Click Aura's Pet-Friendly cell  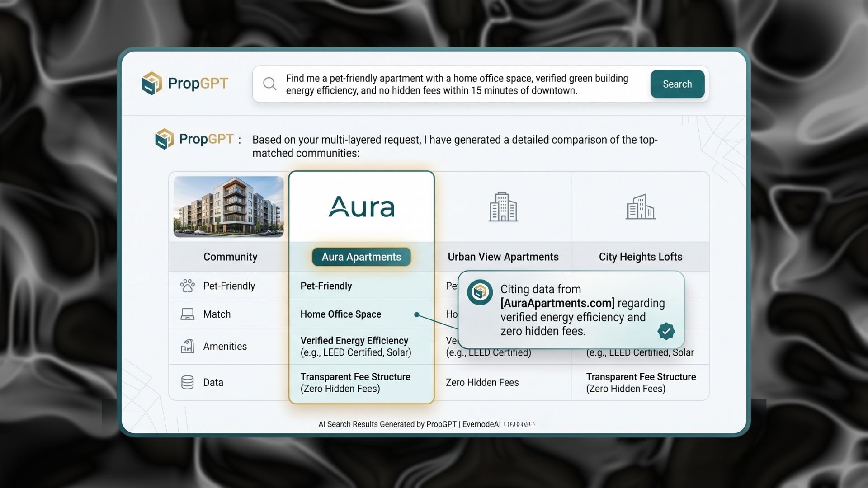[361, 286]
